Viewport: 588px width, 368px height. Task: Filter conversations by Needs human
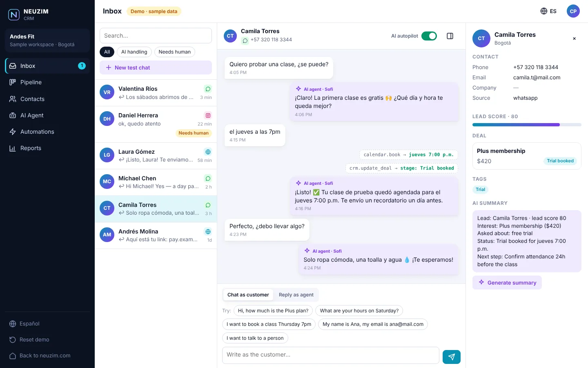click(x=175, y=52)
